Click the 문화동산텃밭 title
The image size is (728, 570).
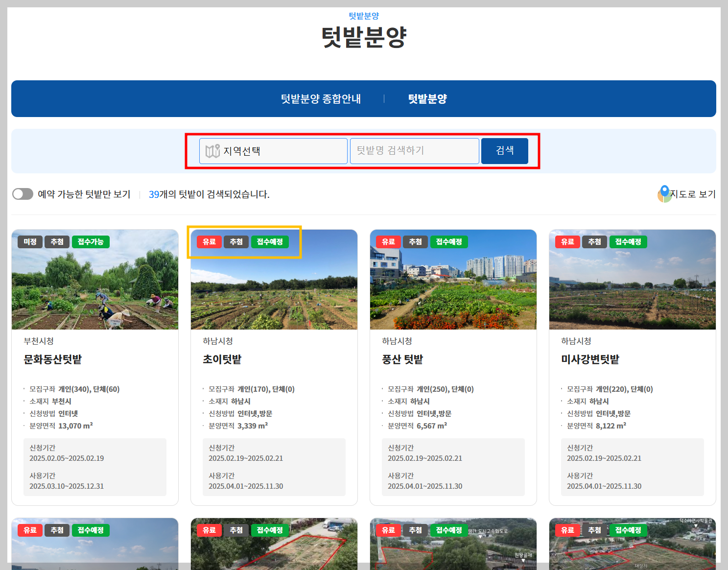click(53, 359)
